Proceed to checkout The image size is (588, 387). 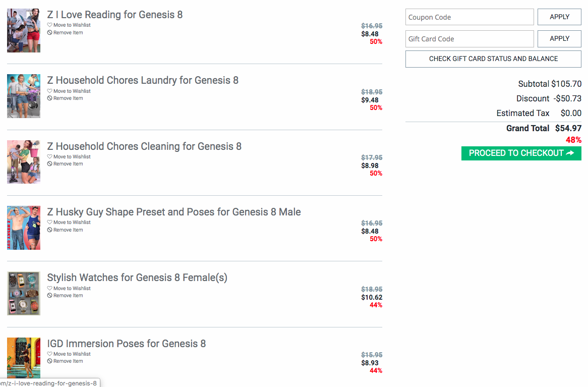[x=521, y=153]
